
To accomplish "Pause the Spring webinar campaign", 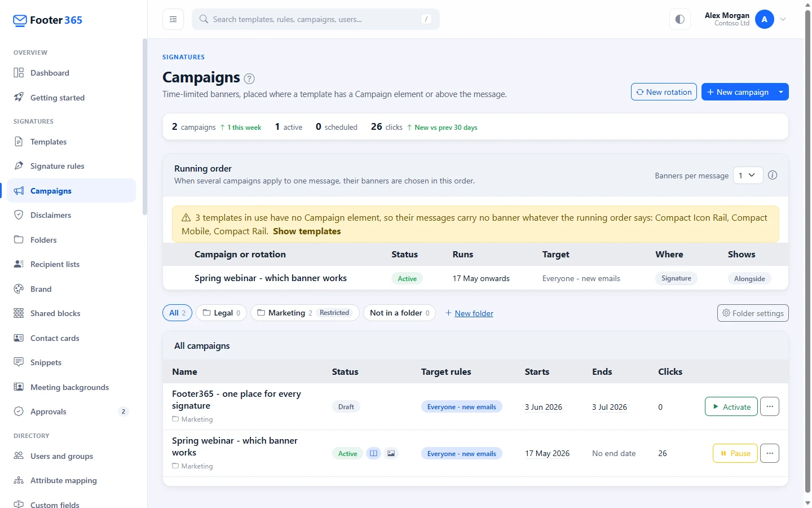I will coord(735,453).
